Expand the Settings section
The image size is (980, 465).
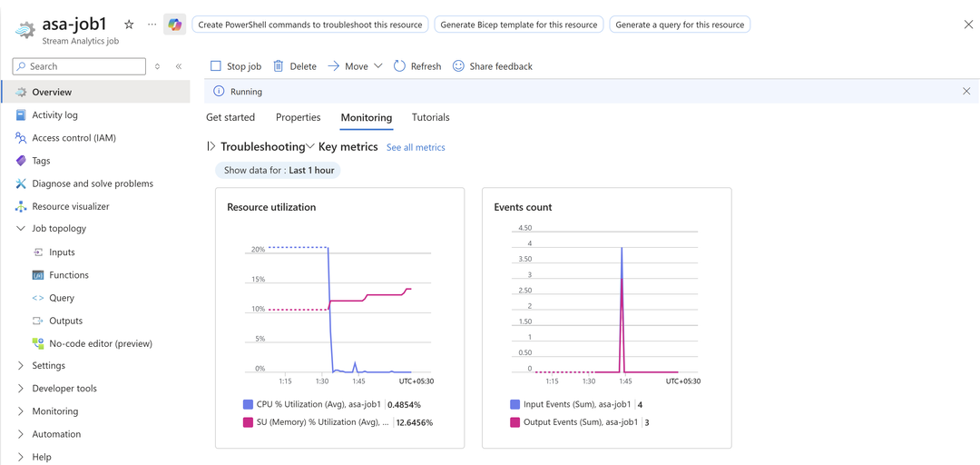click(x=21, y=365)
